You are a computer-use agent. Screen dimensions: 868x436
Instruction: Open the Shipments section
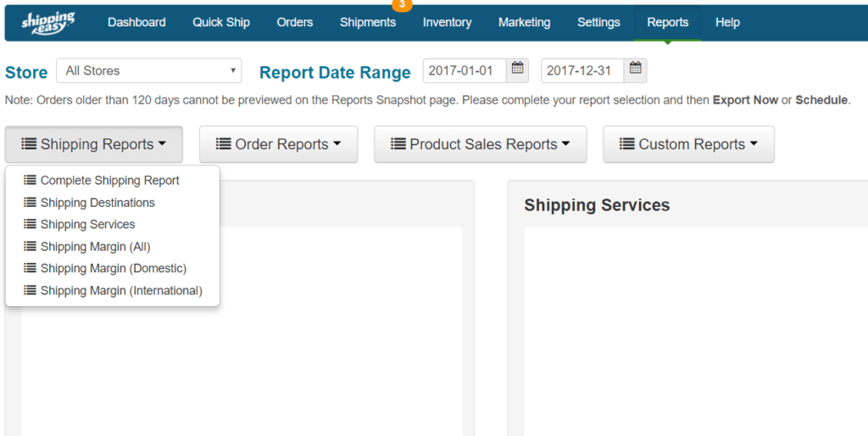click(x=368, y=23)
